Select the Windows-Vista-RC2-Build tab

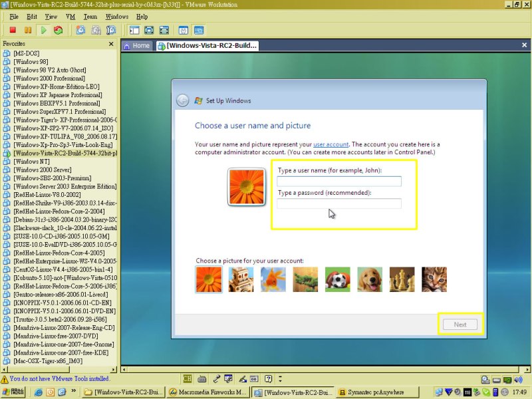[207, 45]
